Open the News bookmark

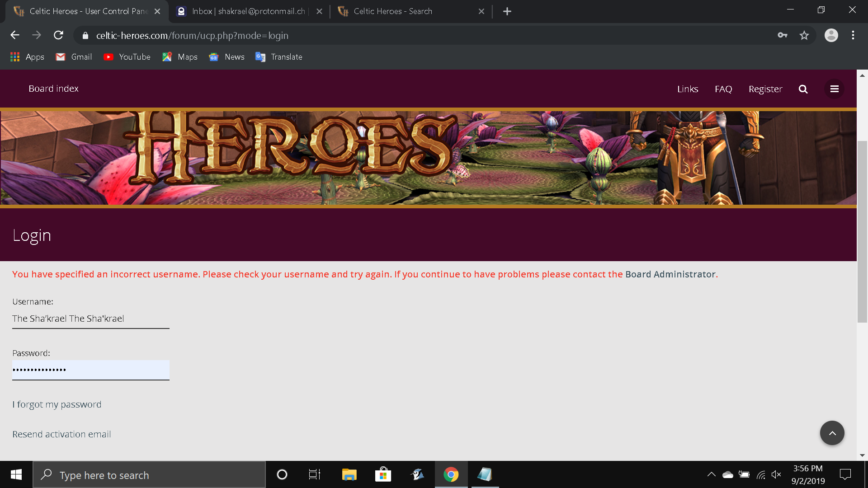(226, 57)
